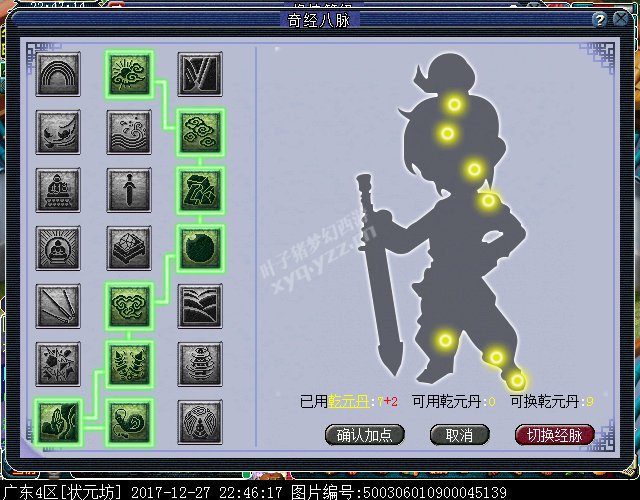Open help with the question mark icon
The width and height of the screenshot is (640, 500).
click(599, 20)
